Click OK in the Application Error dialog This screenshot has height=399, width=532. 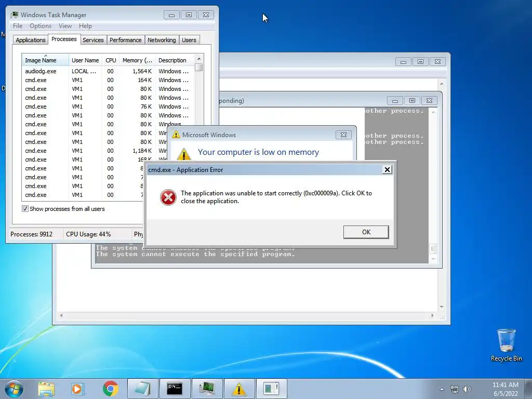(x=366, y=232)
